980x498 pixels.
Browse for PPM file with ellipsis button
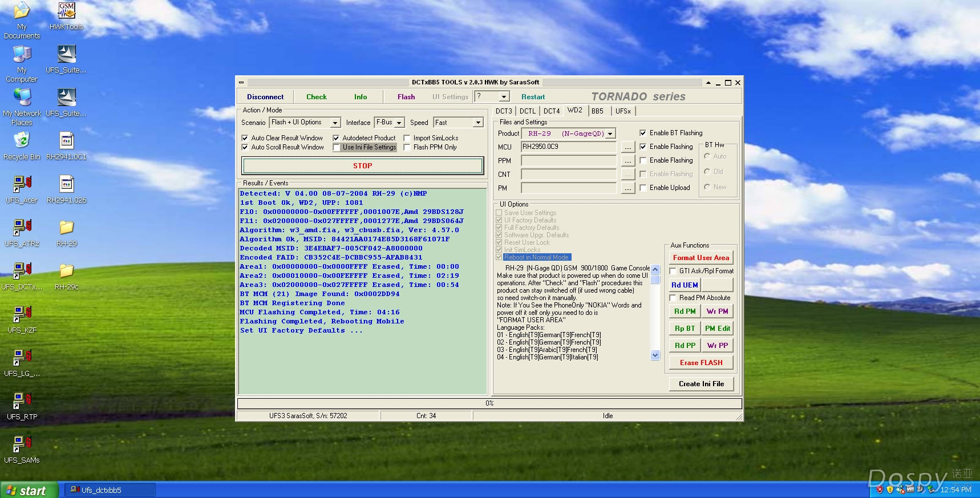[628, 161]
